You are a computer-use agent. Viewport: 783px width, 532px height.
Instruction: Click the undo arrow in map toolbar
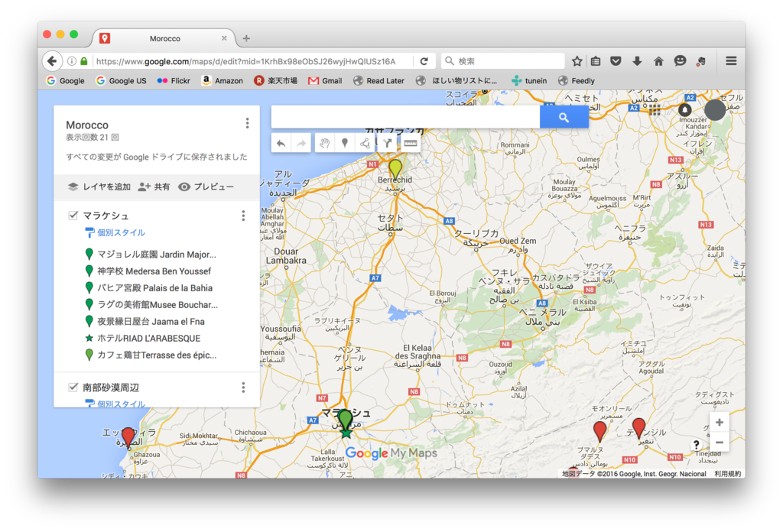point(281,144)
